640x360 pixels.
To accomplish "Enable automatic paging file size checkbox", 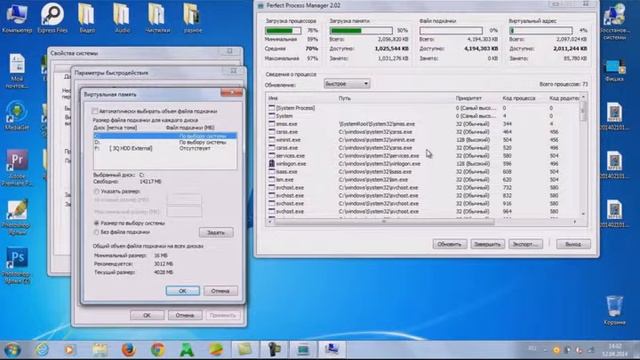I will pos(95,111).
